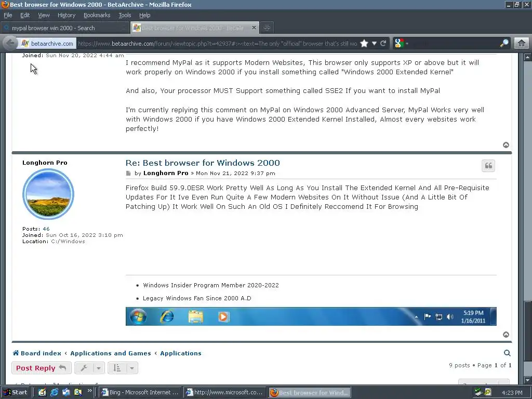532x399 pixels.
Task: Click into the Google search input field
Action: [x=454, y=43]
